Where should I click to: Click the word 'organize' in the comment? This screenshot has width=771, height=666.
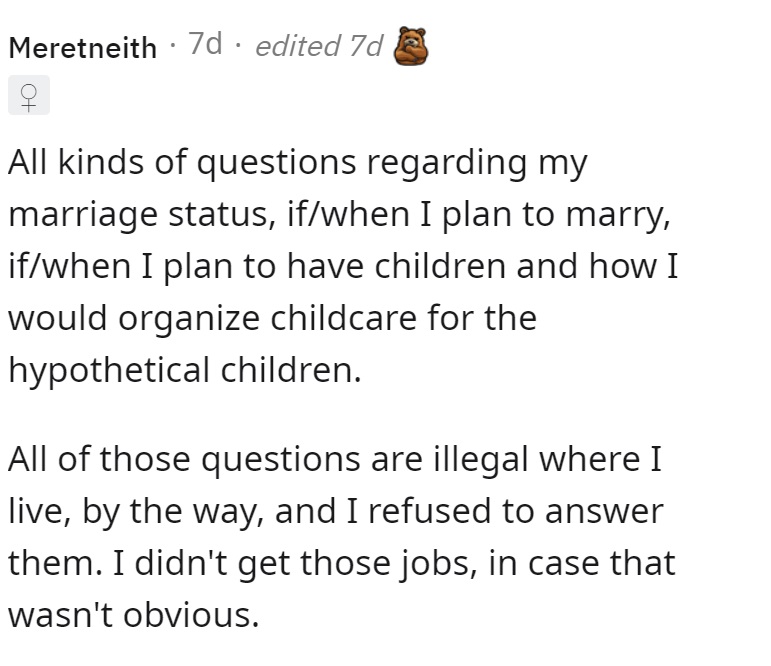189,319
